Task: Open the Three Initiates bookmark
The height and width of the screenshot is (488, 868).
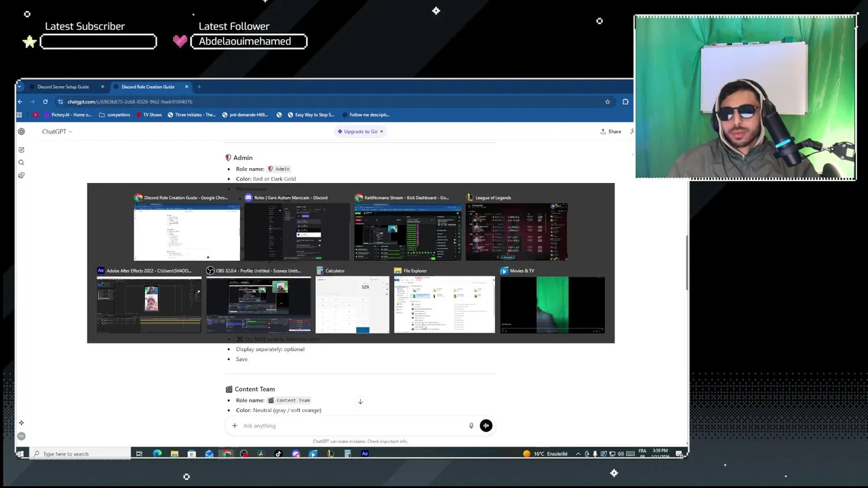Action: coord(191,115)
